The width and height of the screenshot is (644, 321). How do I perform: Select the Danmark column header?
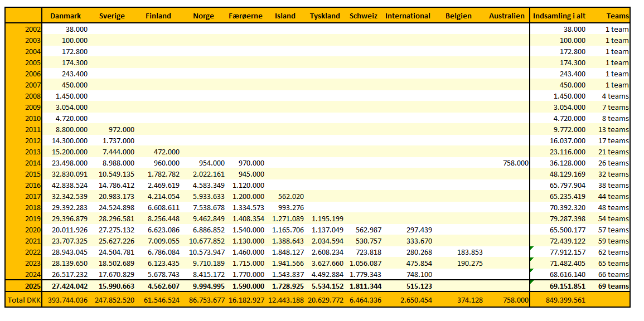[65, 16]
